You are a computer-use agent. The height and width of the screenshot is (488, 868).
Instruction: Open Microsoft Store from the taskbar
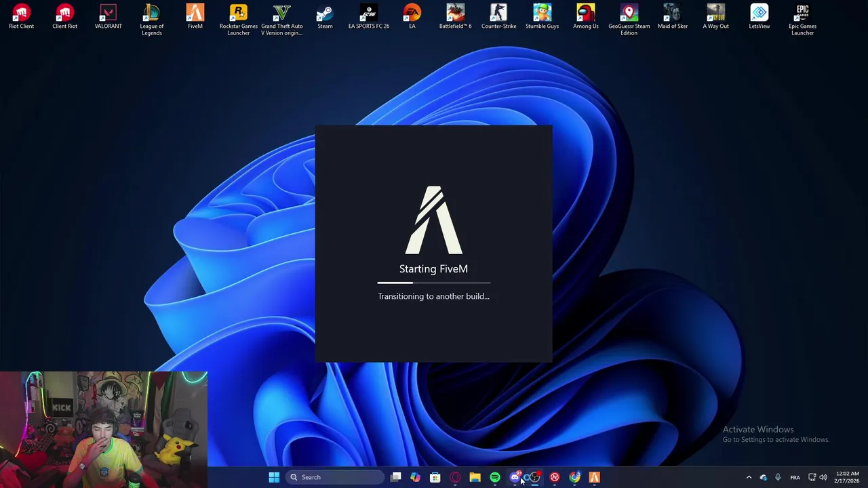click(x=435, y=477)
